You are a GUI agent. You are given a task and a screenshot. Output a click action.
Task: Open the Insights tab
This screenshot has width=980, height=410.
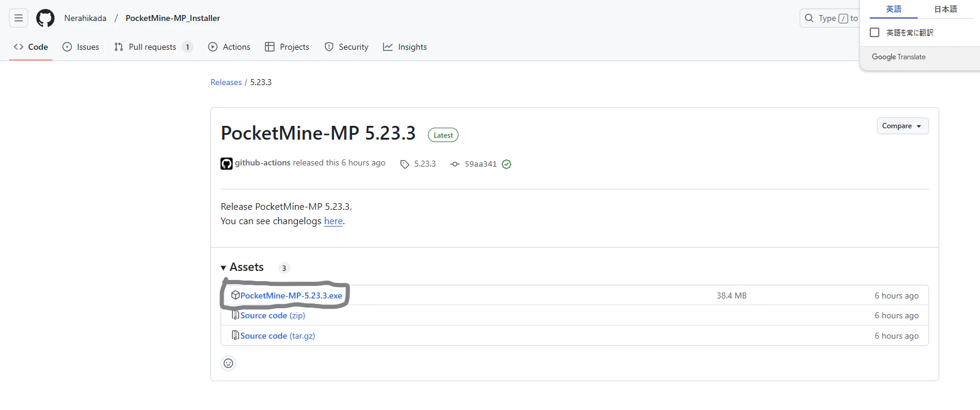point(405,47)
